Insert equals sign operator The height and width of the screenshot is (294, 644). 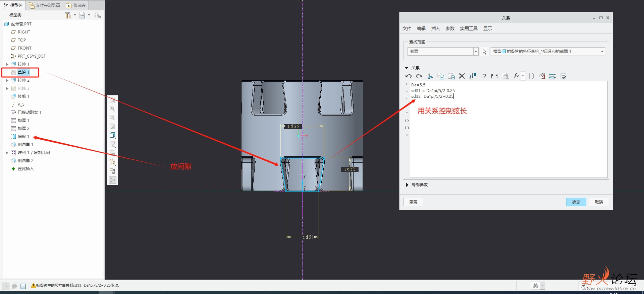coord(407,135)
